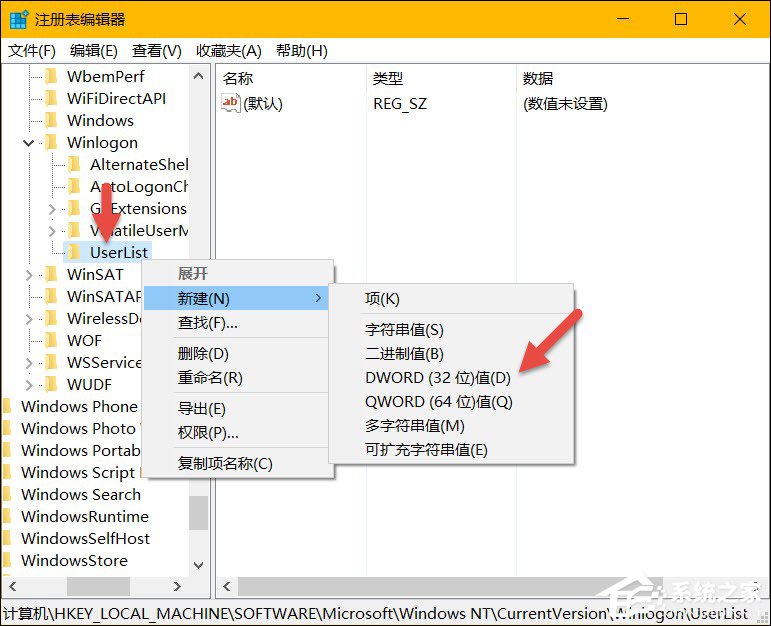Viewport: 771px width, 626px height.
Task: Collapse the Winlogon tree node
Action: [x=29, y=143]
